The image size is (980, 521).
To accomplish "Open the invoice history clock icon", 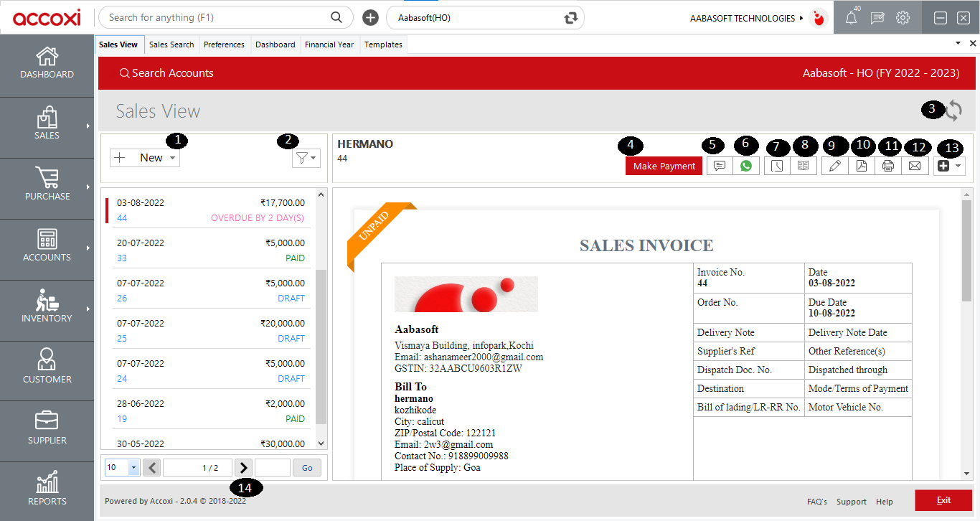I will tap(778, 166).
